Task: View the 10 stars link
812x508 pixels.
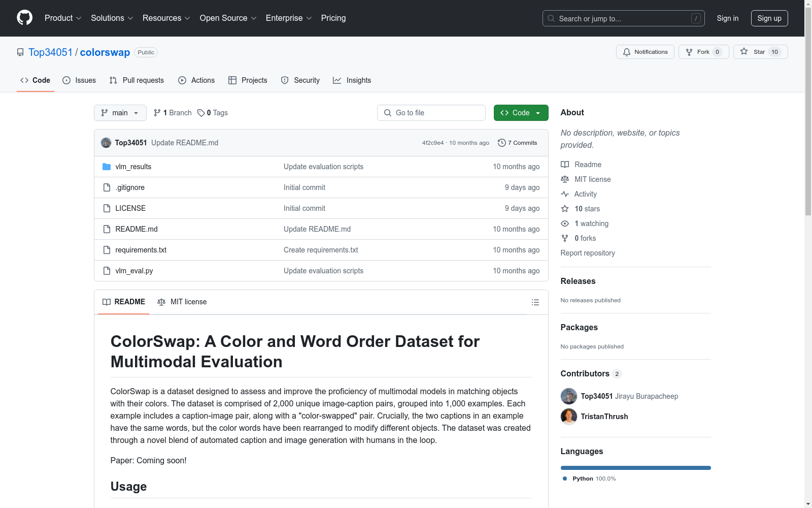Action: pos(581,209)
